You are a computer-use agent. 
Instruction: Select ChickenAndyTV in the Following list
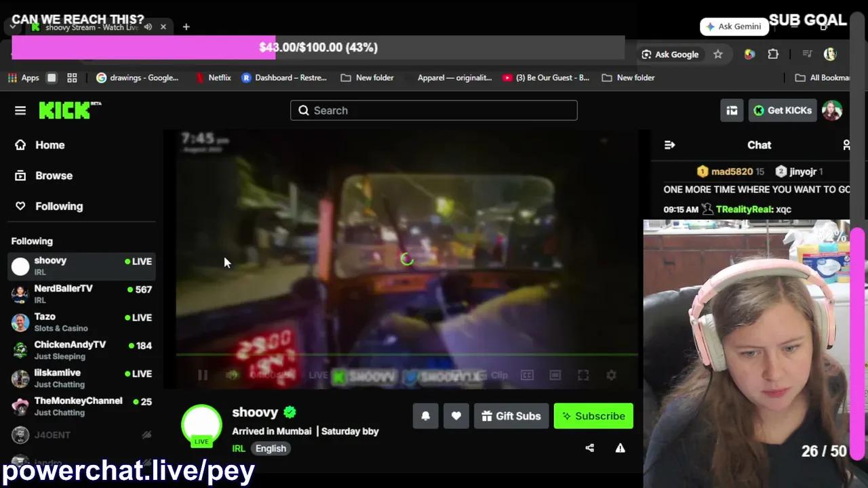(81, 350)
